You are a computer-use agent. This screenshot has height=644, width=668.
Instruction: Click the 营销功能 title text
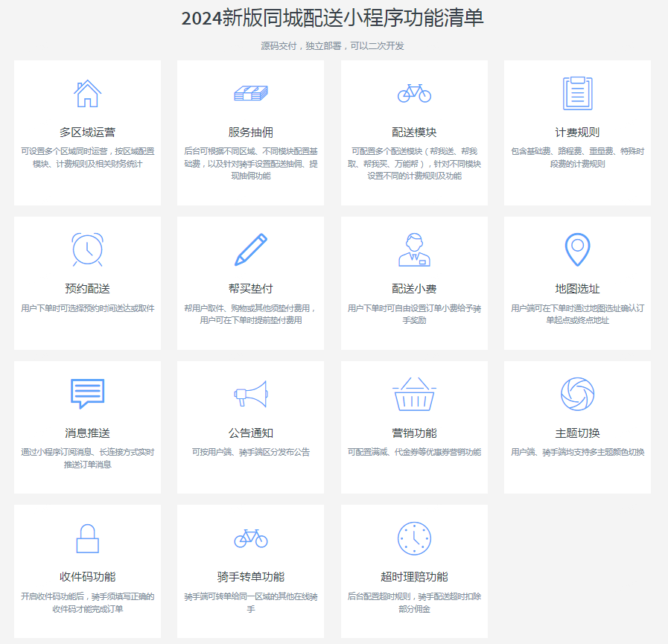414,433
